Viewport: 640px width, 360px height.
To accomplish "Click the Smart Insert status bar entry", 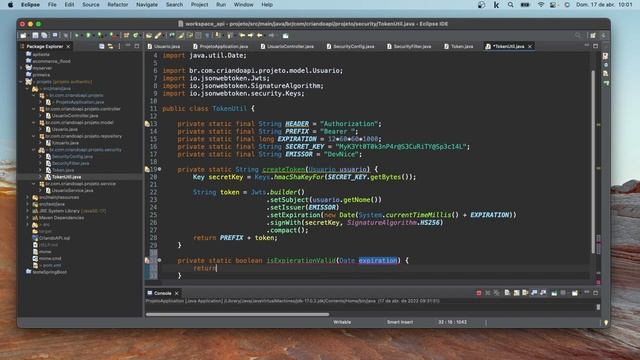I will [400, 322].
